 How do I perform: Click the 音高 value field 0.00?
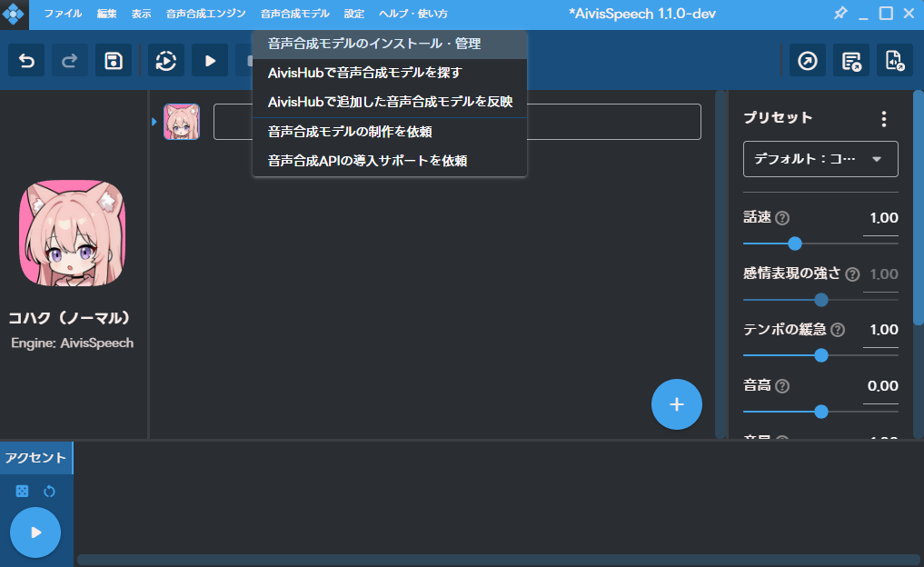[881, 387]
